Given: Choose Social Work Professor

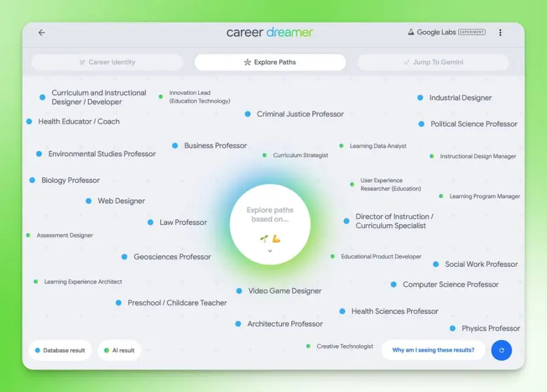Looking at the screenshot, I should 475,264.
